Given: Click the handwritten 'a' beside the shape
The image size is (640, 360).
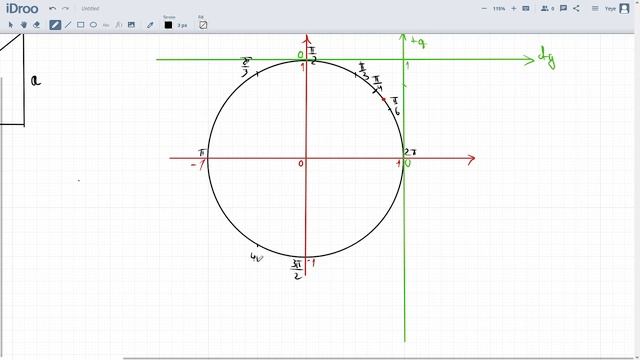Looking at the screenshot, I should coord(36,80).
